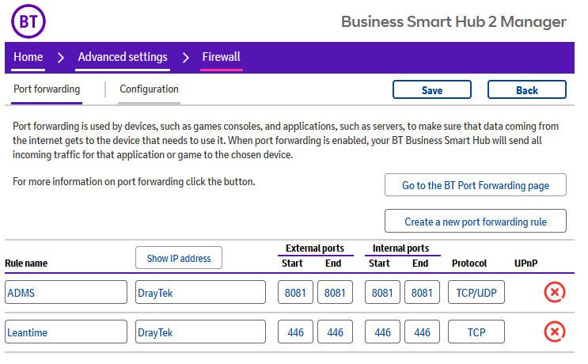Go to the BT Port Forwarding page

pos(475,185)
